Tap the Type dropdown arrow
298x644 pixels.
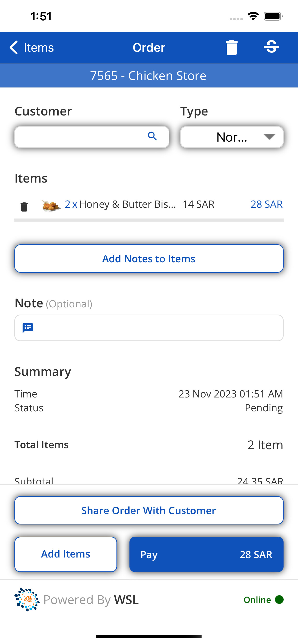(269, 137)
